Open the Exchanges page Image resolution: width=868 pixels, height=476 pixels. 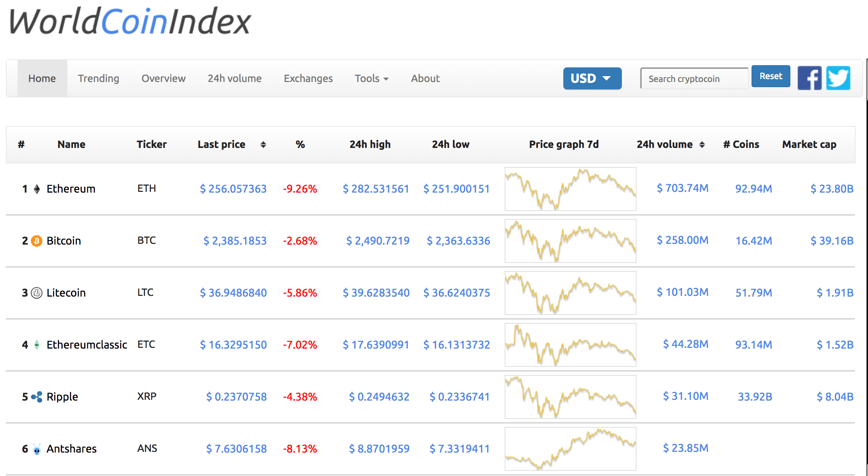[x=308, y=78]
